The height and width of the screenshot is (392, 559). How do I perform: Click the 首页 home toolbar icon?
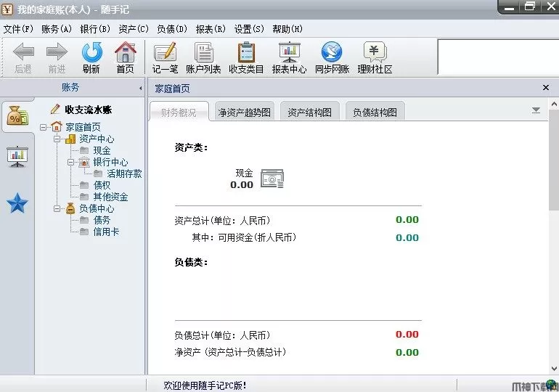point(125,57)
